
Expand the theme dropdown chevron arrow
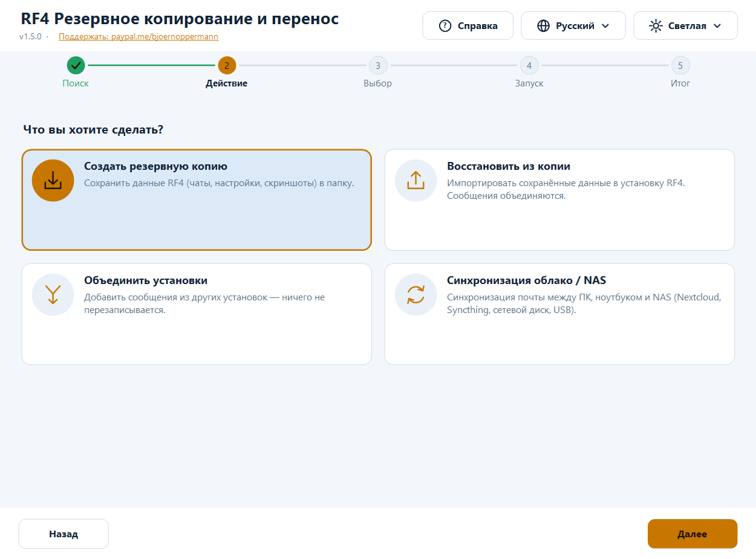pos(717,26)
